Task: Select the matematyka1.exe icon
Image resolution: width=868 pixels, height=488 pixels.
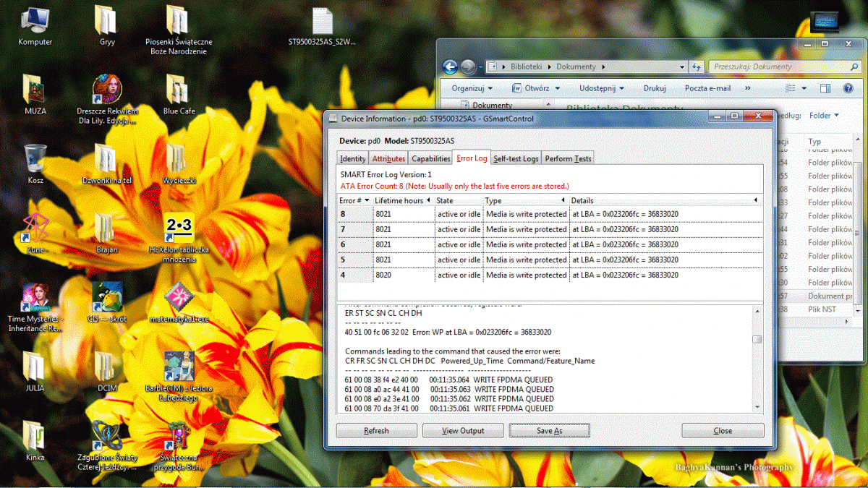Action: [179, 303]
